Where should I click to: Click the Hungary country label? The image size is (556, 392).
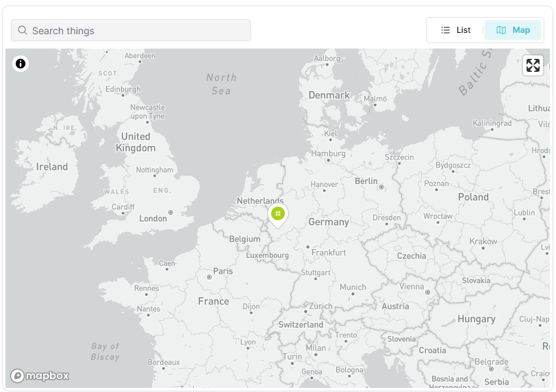(476, 319)
